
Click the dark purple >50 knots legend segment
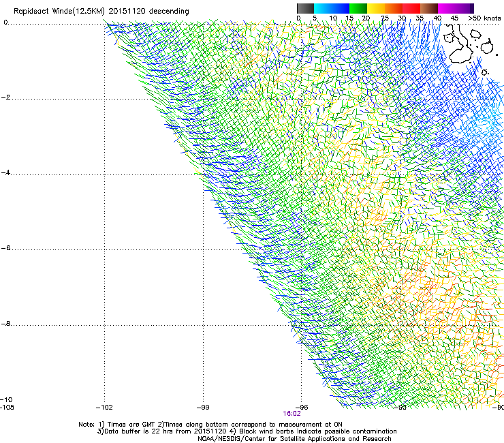471,8
